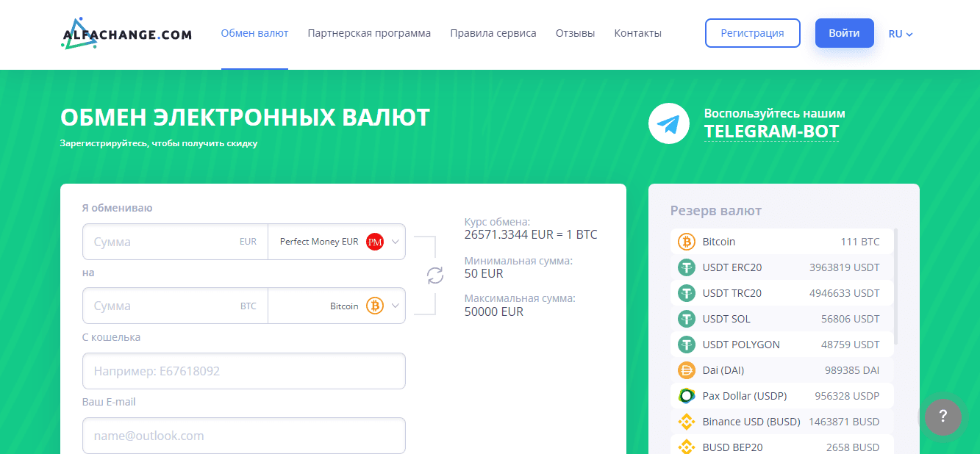Click the ALFACHANGE.COM logo

(x=126, y=33)
